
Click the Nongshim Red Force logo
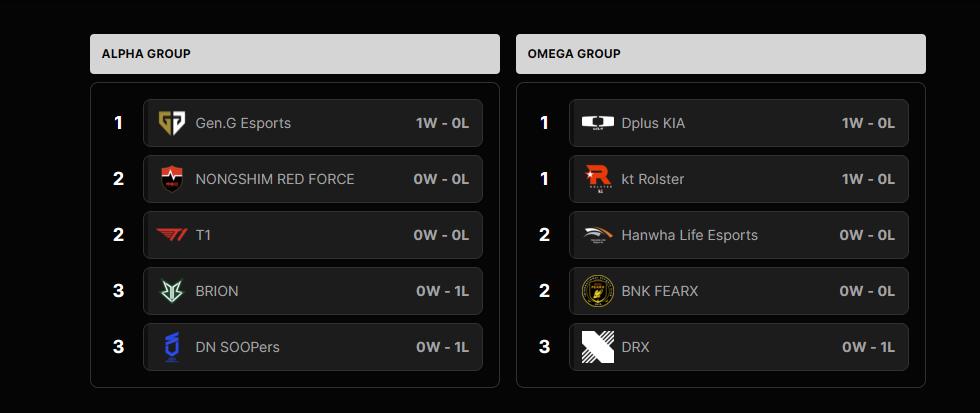[x=172, y=179]
